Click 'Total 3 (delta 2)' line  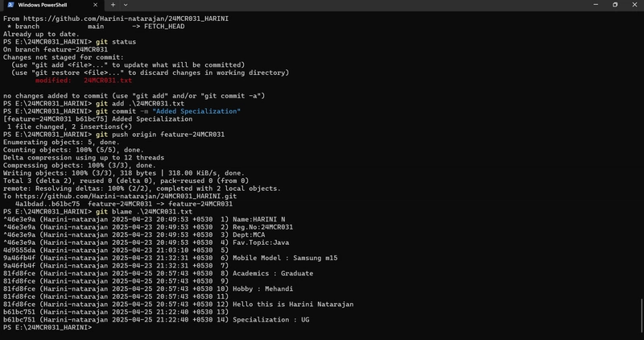coord(126,181)
